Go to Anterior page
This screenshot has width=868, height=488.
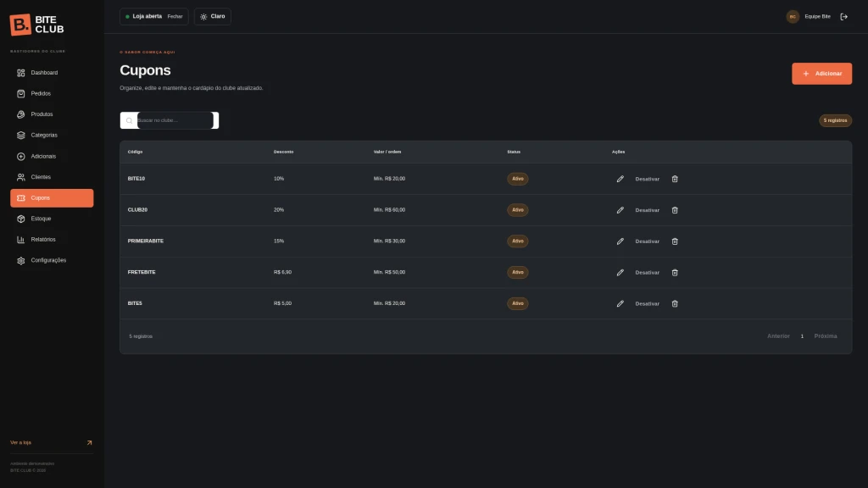778,336
